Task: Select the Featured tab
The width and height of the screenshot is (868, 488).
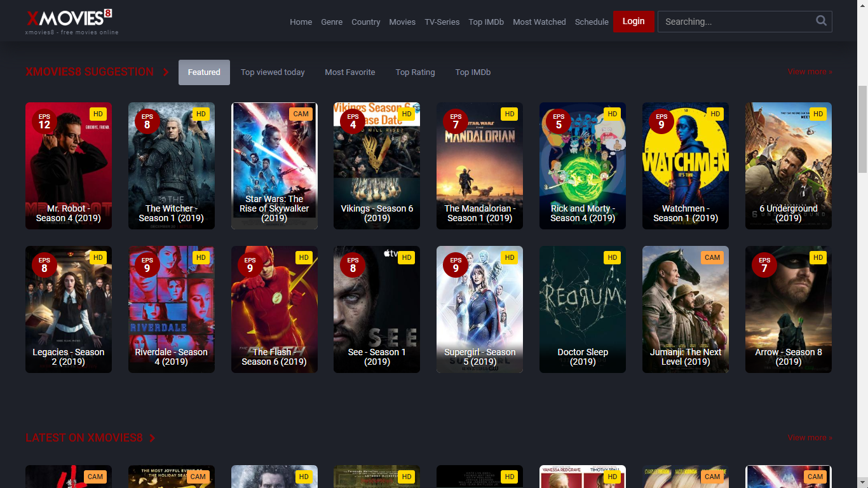Action: 204,72
